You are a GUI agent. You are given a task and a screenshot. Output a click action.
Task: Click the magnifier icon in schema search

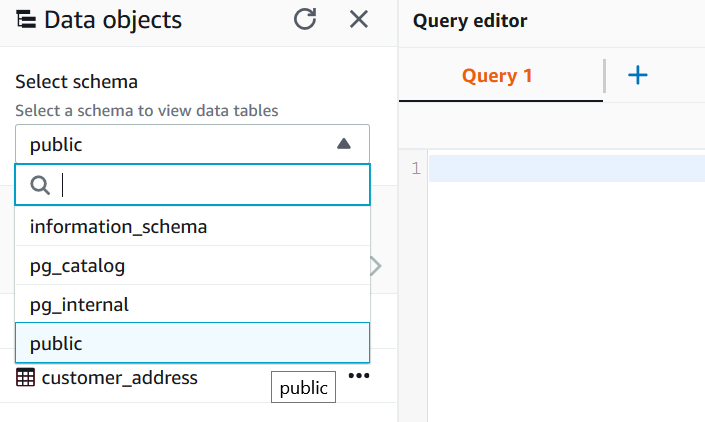tap(40, 185)
